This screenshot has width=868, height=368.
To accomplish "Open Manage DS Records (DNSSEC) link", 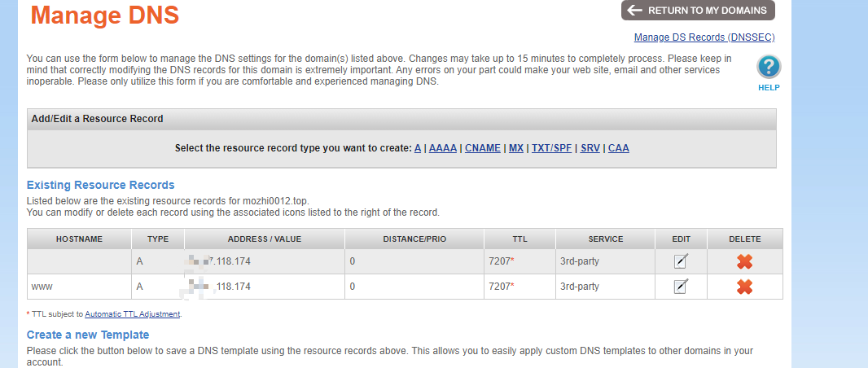I will point(704,37).
